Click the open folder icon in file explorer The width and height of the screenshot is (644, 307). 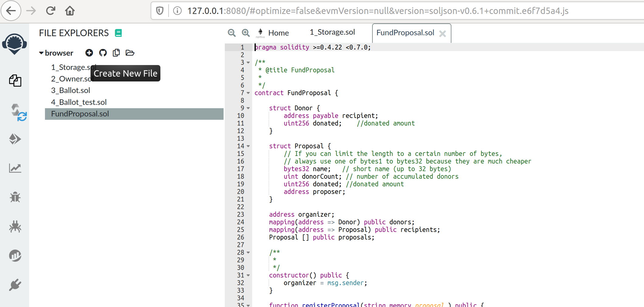130,53
